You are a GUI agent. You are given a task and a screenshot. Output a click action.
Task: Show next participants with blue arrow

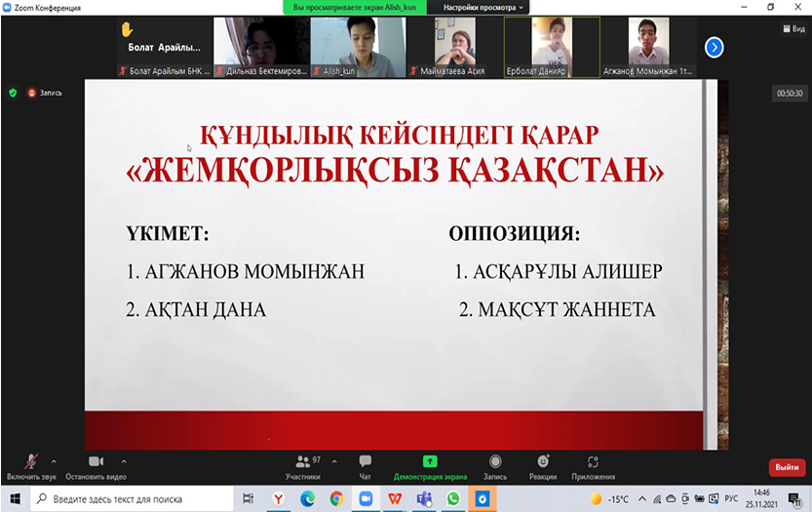pyautogui.click(x=714, y=46)
